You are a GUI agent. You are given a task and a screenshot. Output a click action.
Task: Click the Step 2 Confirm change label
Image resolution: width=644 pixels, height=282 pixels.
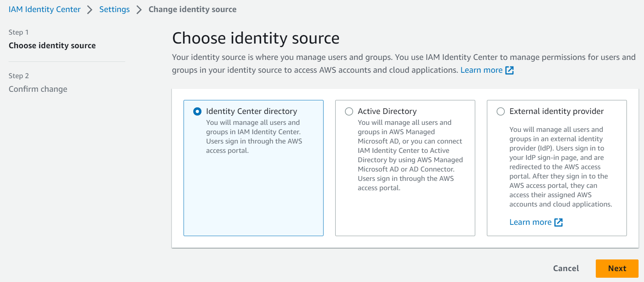[x=38, y=89]
